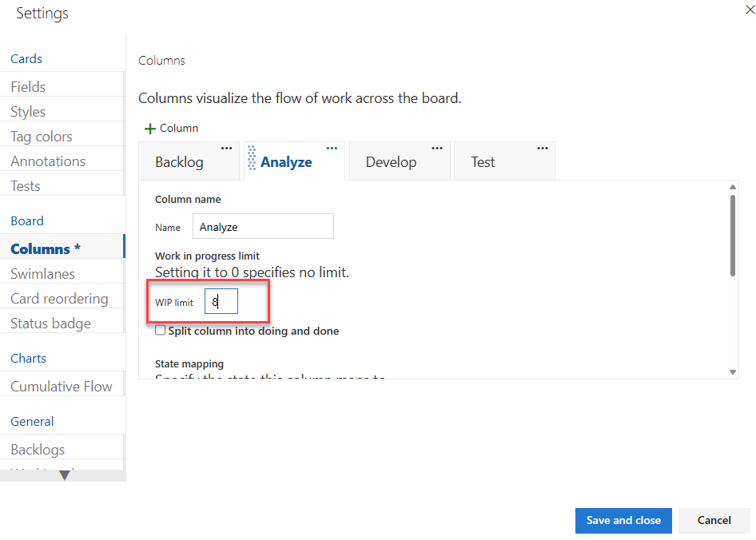756x540 pixels.
Task: Click the Analyze tab drag gripper
Action: tap(252, 159)
